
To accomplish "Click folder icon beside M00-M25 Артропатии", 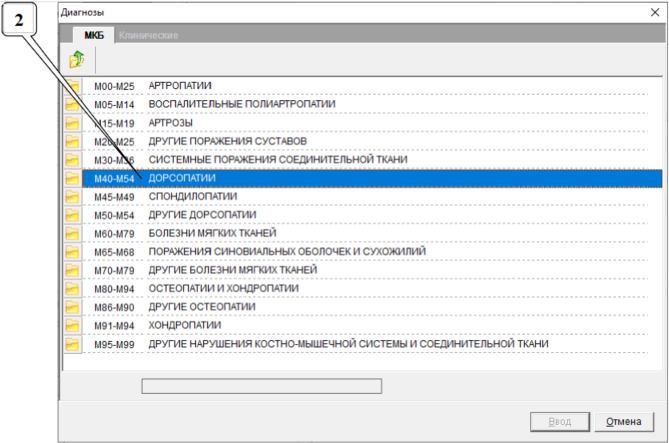I will pos(72,86).
